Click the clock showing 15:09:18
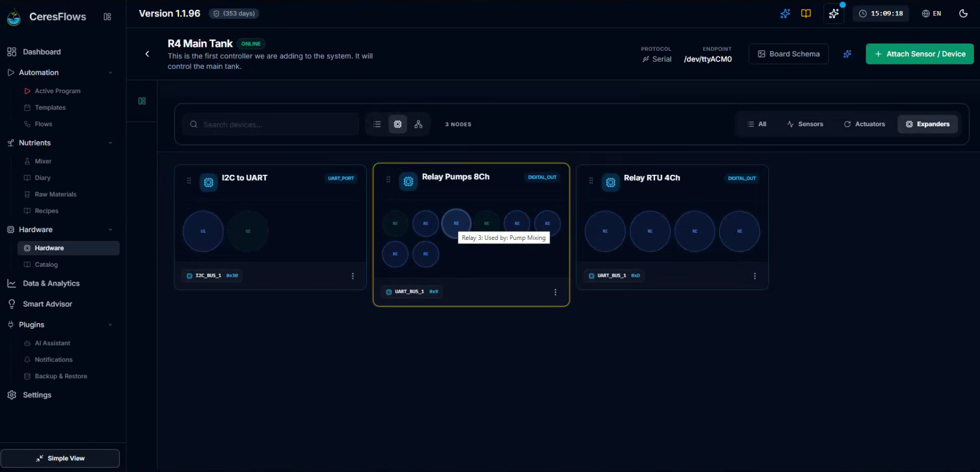The width and height of the screenshot is (980, 472). [x=881, y=14]
